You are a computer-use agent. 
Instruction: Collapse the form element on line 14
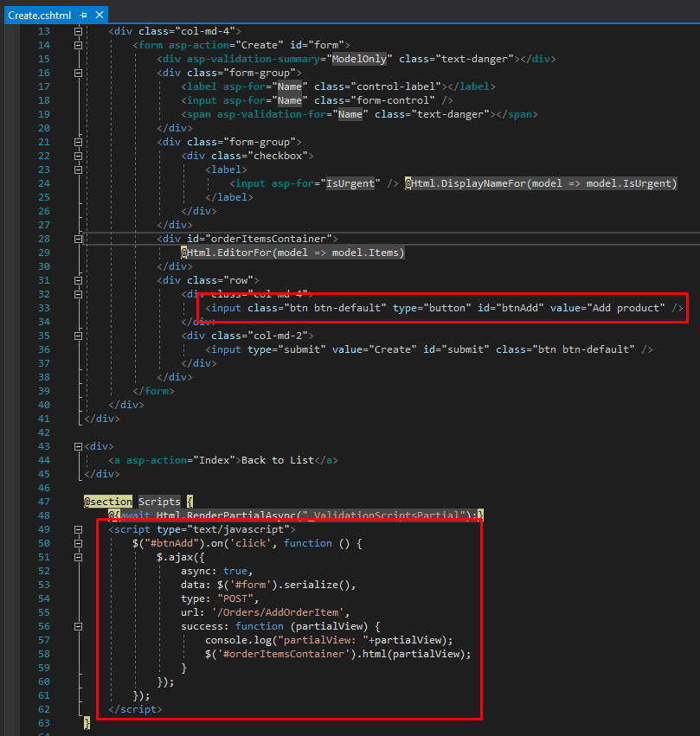pyautogui.click(x=79, y=45)
